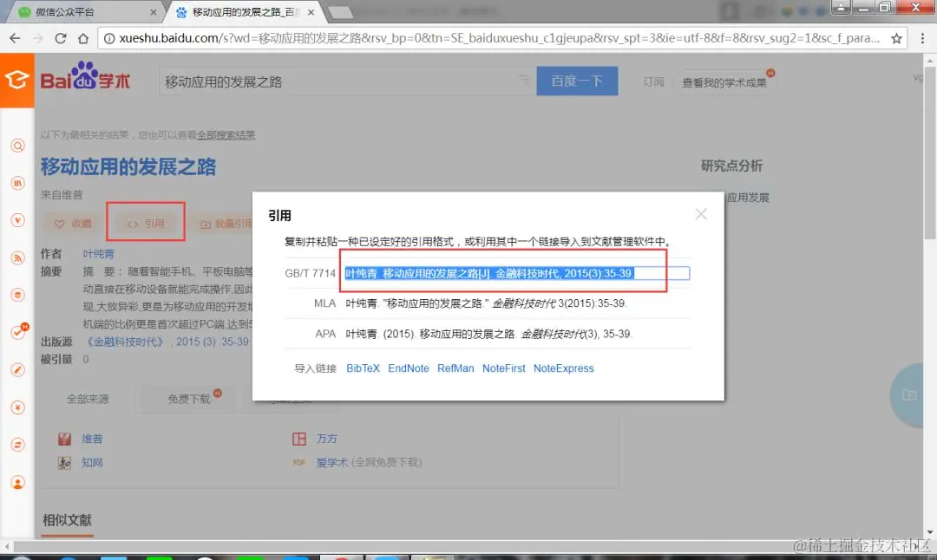This screenshot has width=937, height=560.
Task: Open the 知网 source link
Action: 92,463
